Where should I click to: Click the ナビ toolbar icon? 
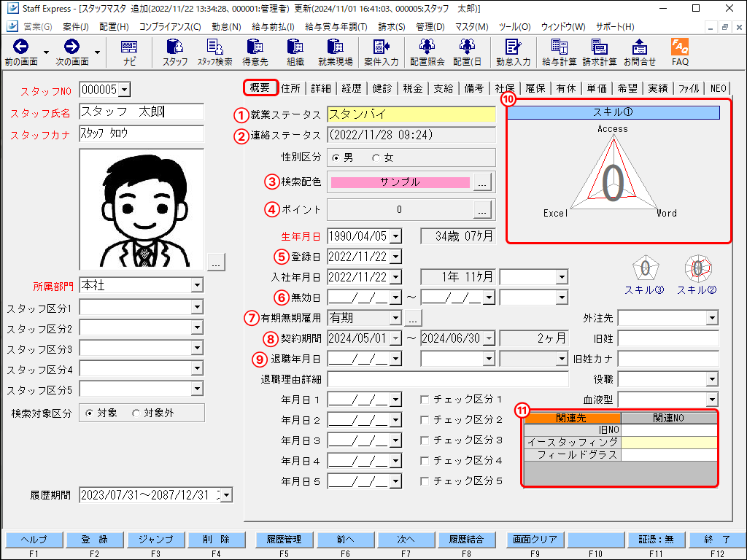pos(129,52)
